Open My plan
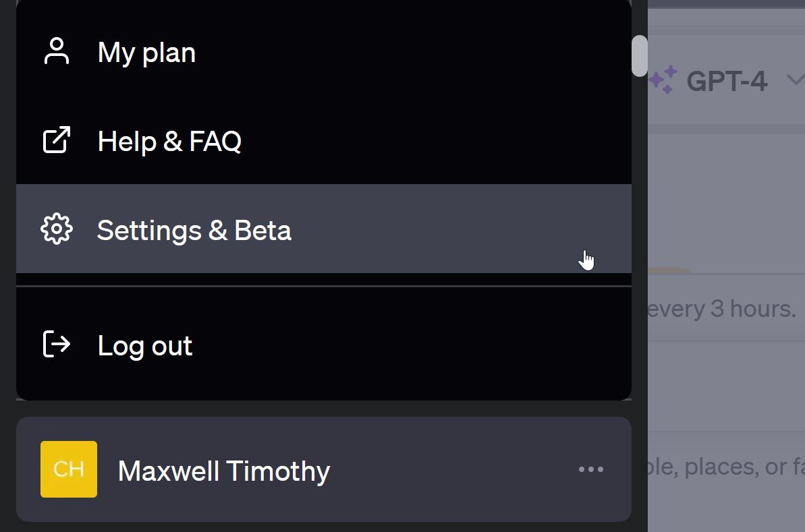Viewport: 805px width, 532px height. tap(146, 52)
